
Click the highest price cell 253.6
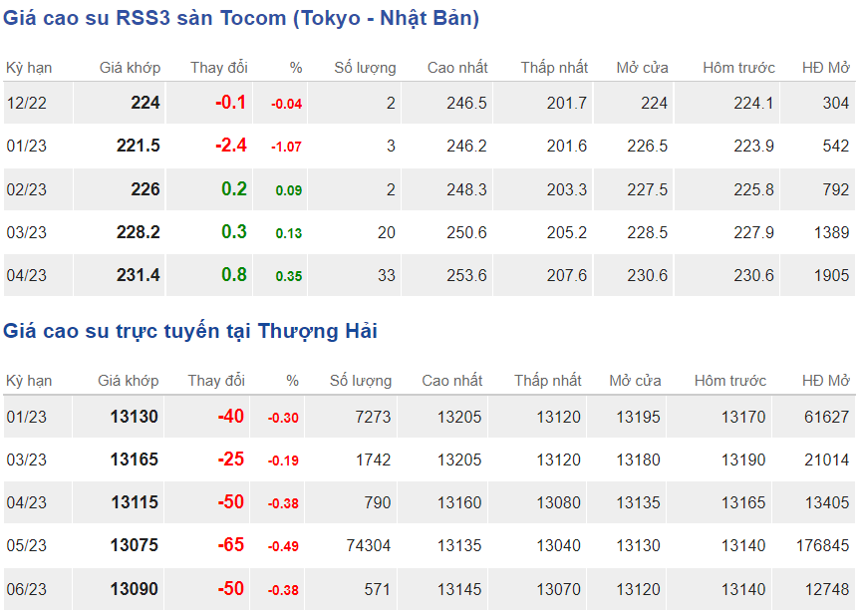[468, 276]
